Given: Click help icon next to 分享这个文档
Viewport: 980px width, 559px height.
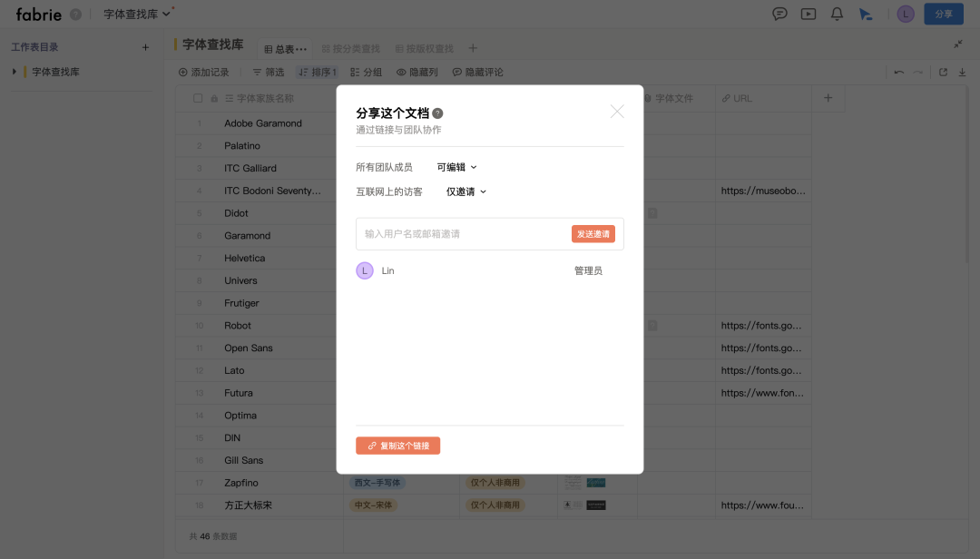Looking at the screenshot, I should (x=437, y=113).
